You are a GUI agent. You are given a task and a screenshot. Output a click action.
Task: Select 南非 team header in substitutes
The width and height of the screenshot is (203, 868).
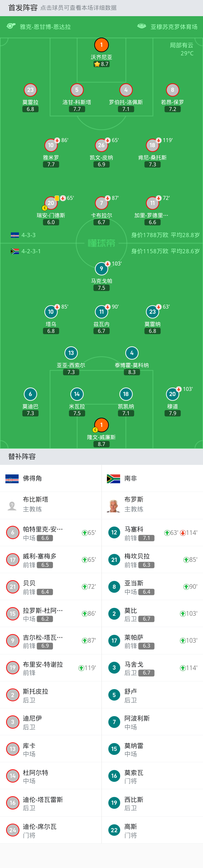click(152, 479)
